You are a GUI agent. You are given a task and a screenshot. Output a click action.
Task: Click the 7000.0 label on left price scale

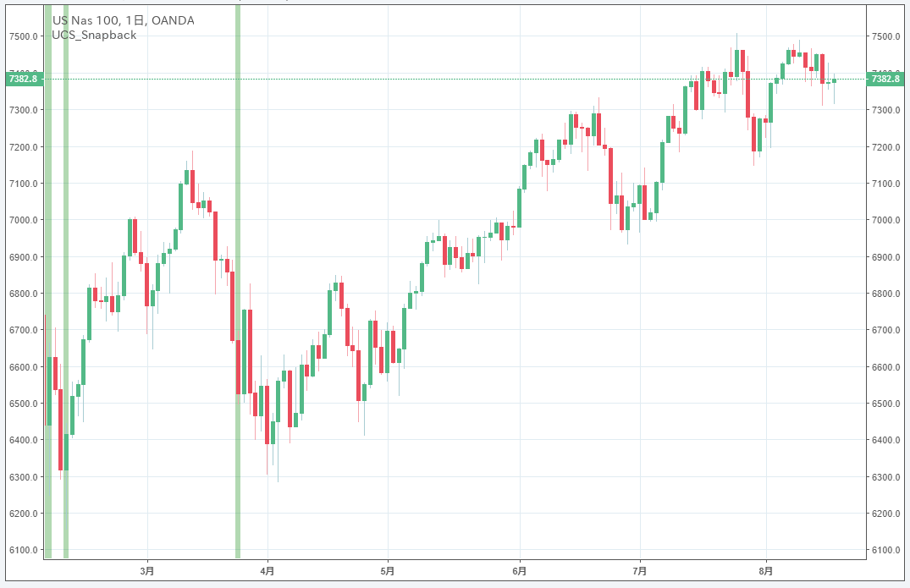click(22, 220)
